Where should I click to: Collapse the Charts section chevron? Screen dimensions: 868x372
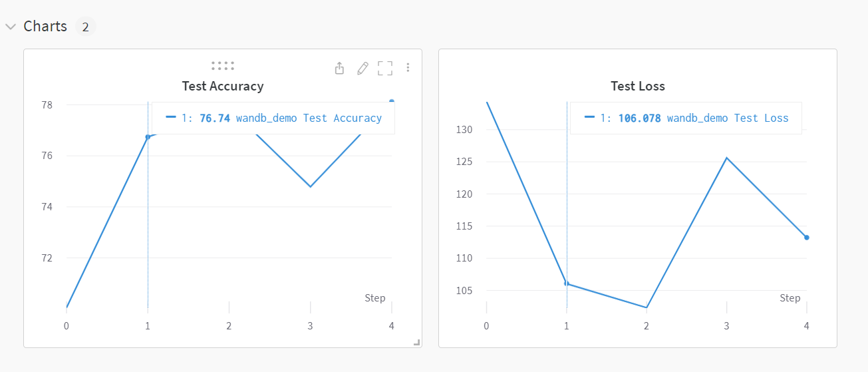tap(11, 27)
